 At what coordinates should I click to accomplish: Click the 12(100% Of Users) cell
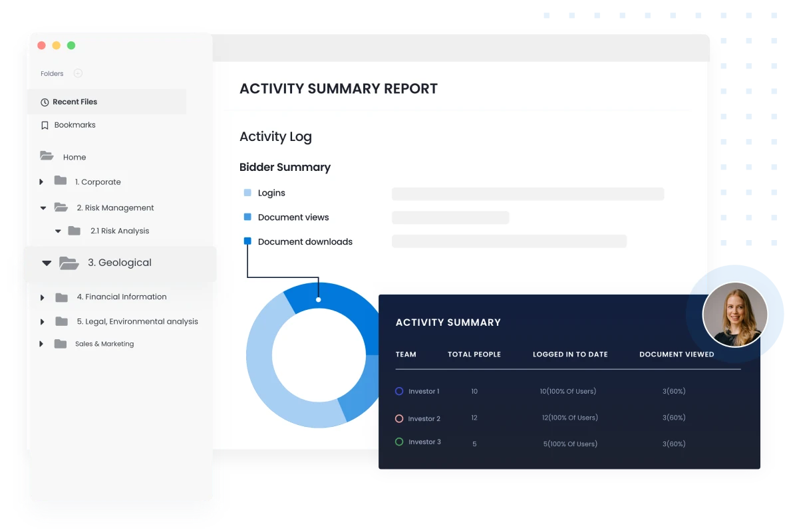pyautogui.click(x=569, y=418)
